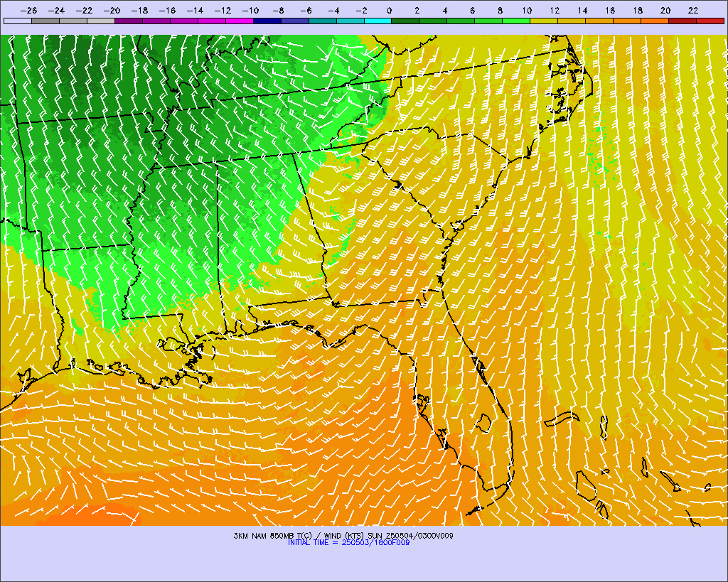Screen dimensions: 728x582
Task: Click the "0" scale label
Action: 389,10
